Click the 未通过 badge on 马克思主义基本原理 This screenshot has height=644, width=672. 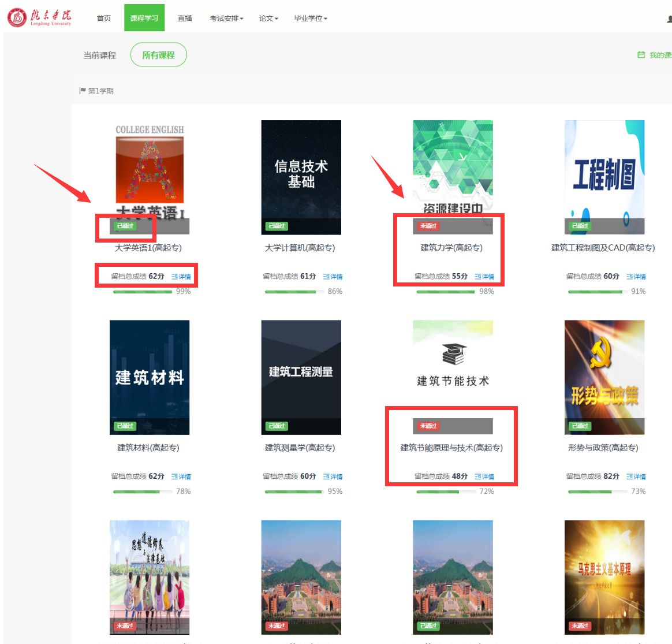click(580, 626)
